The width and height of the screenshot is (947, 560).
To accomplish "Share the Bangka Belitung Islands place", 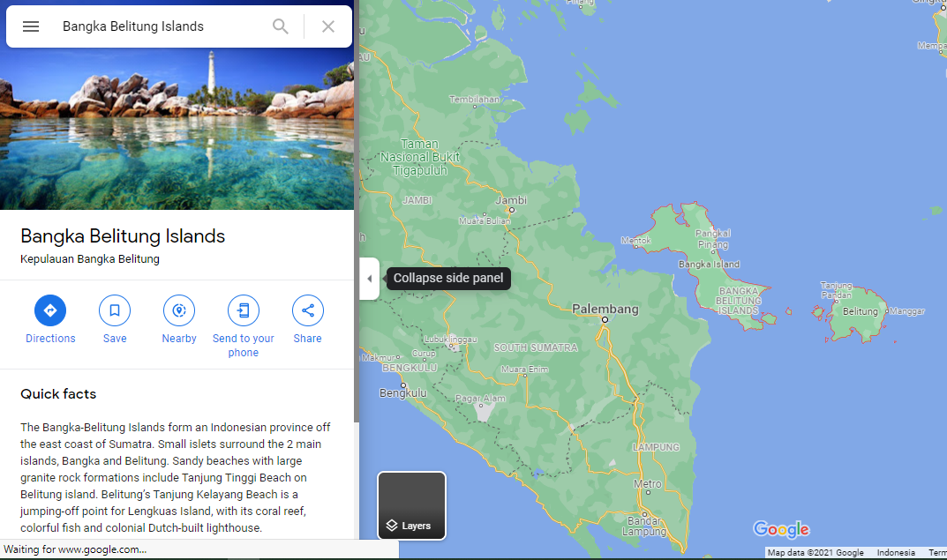I will point(307,320).
